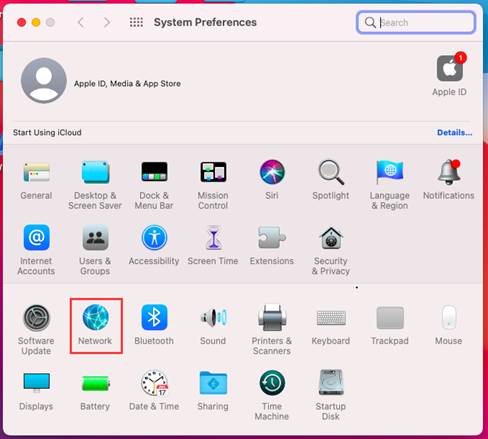488x439 pixels.
Task: Go back with the left chevron
Action: coord(81,22)
